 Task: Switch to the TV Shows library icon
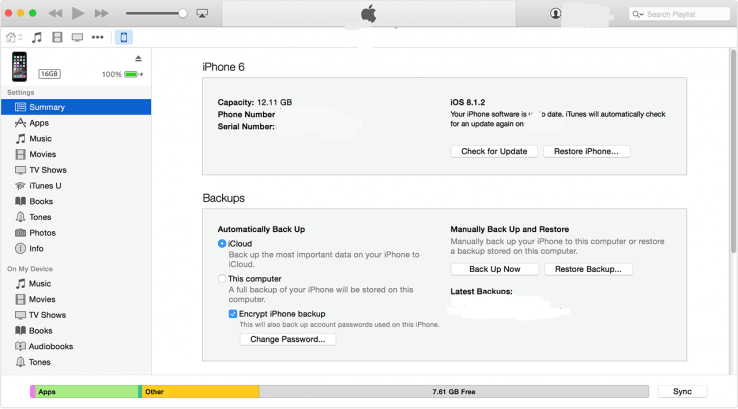[x=77, y=37]
